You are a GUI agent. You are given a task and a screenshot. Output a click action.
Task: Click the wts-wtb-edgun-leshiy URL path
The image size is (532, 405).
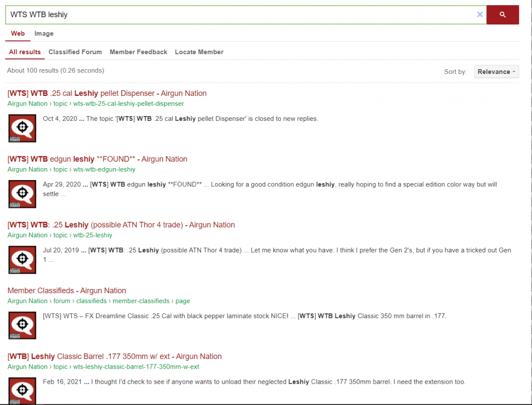pyautogui.click(x=104, y=170)
